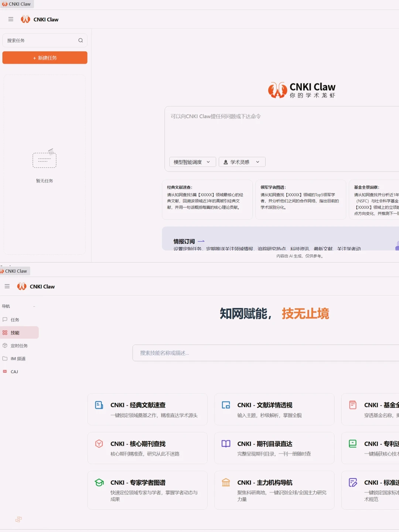This screenshot has height=532, width=399.
Task: Select the CNKI Claw window tab above the task list
Action: 17,4
